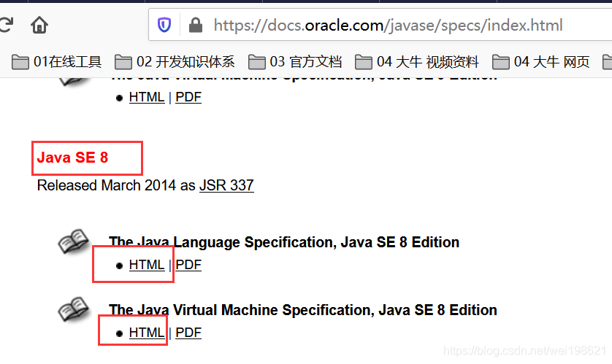Open bookmark folder 03 官方文档
The height and width of the screenshot is (364, 612).
click(x=295, y=61)
